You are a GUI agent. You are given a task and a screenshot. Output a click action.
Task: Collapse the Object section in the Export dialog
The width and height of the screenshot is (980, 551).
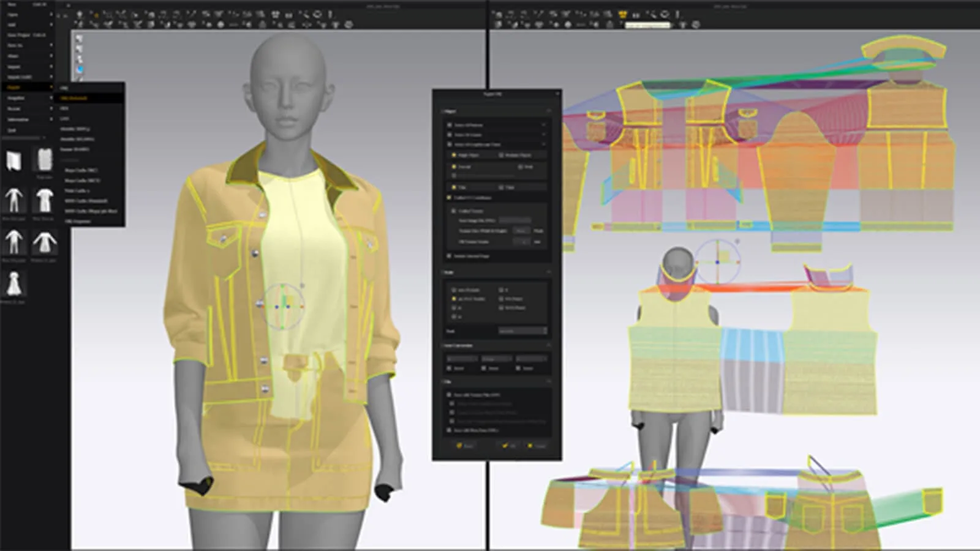(549, 110)
